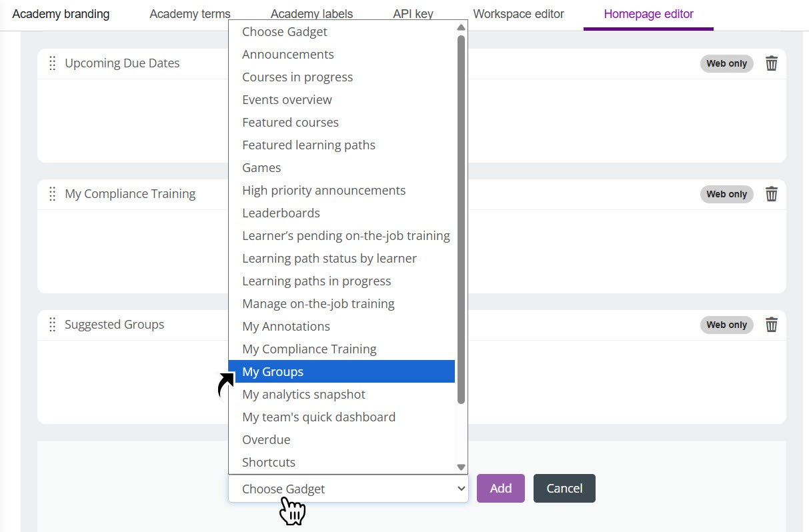Click the scroll-down arrow in the gadget list
The height and width of the screenshot is (532, 809).
(460, 467)
